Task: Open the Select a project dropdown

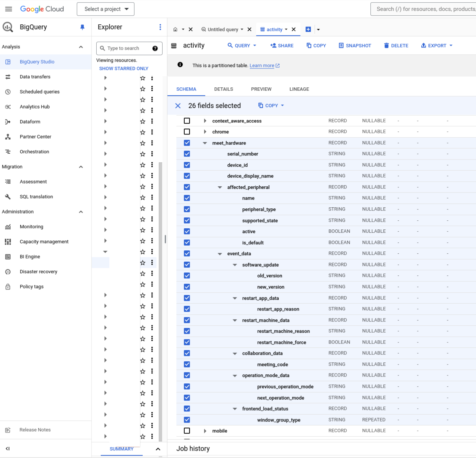Action: coord(106,9)
